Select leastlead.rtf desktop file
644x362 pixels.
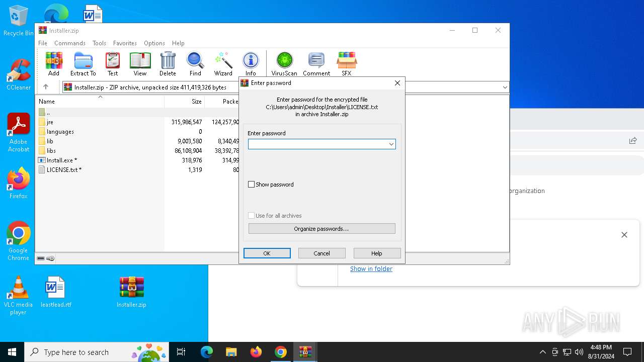(x=56, y=292)
